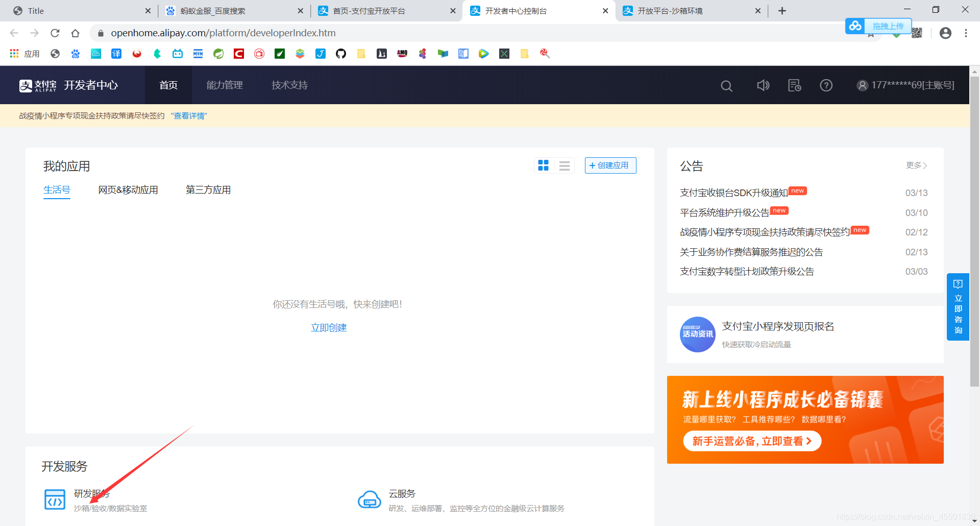Close the 开发者中心控制台 tab
Screen dimensions: 980x526
[605, 11]
